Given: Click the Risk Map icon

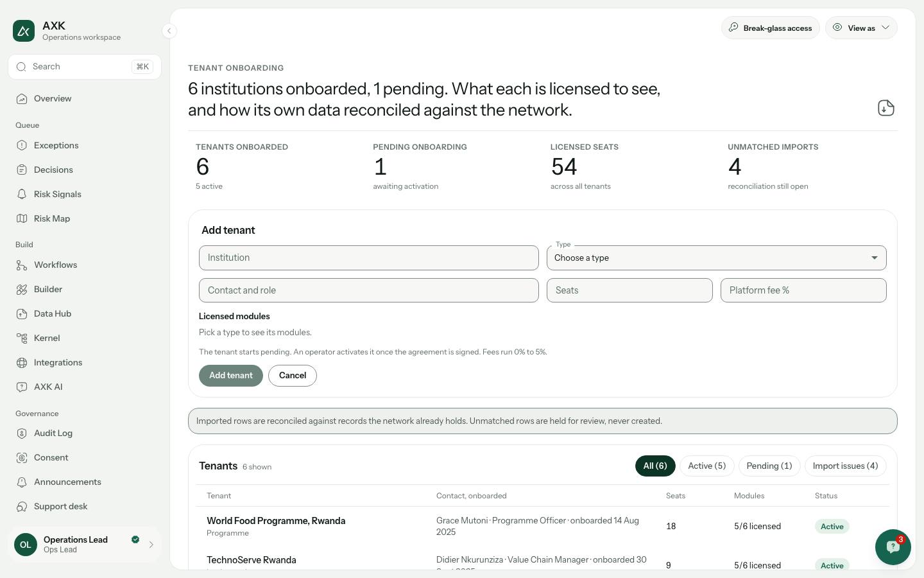Looking at the screenshot, I should pyautogui.click(x=22, y=219).
